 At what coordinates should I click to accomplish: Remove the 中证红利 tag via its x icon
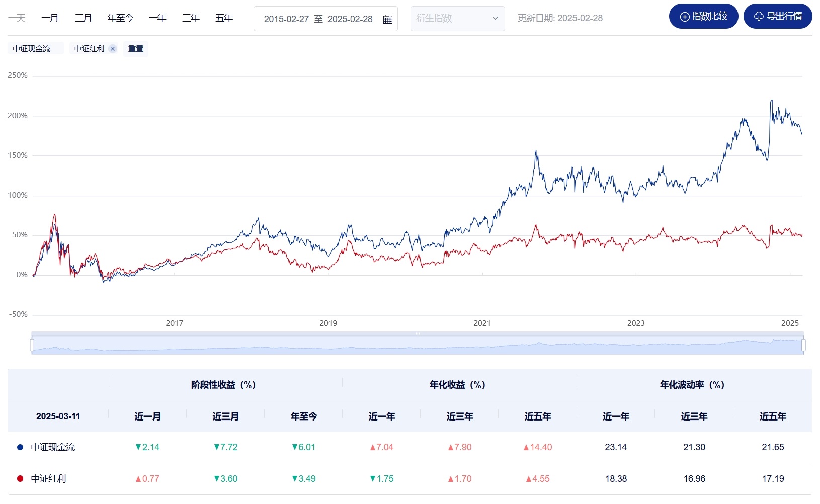[x=113, y=48]
